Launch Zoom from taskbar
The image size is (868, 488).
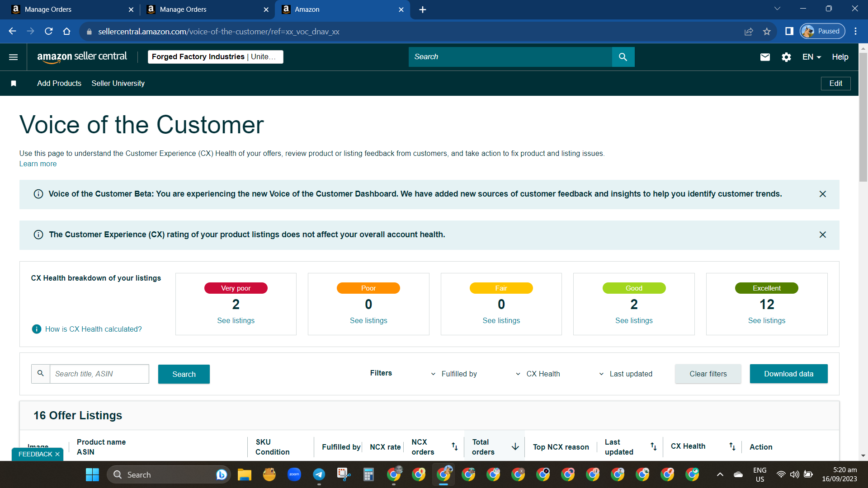click(x=294, y=474)
